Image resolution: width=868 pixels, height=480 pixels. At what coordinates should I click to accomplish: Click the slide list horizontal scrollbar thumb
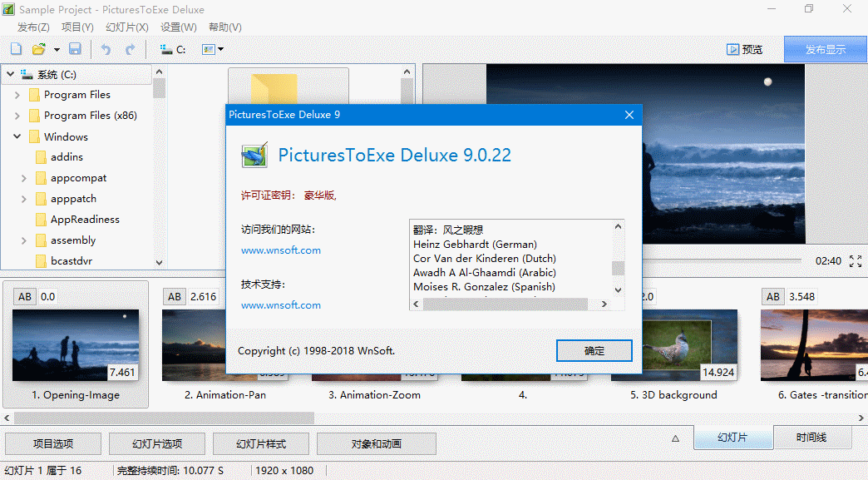[x=164, y=418]
